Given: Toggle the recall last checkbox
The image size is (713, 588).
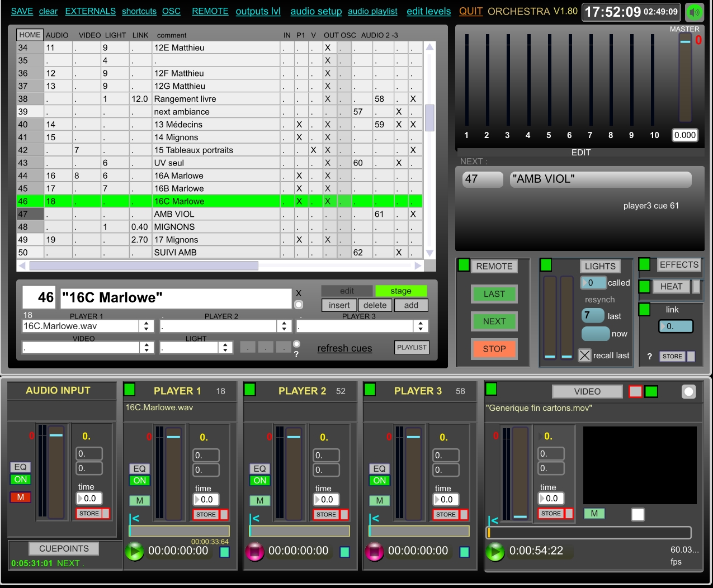Looking at the screenshot, I should 584,355.
